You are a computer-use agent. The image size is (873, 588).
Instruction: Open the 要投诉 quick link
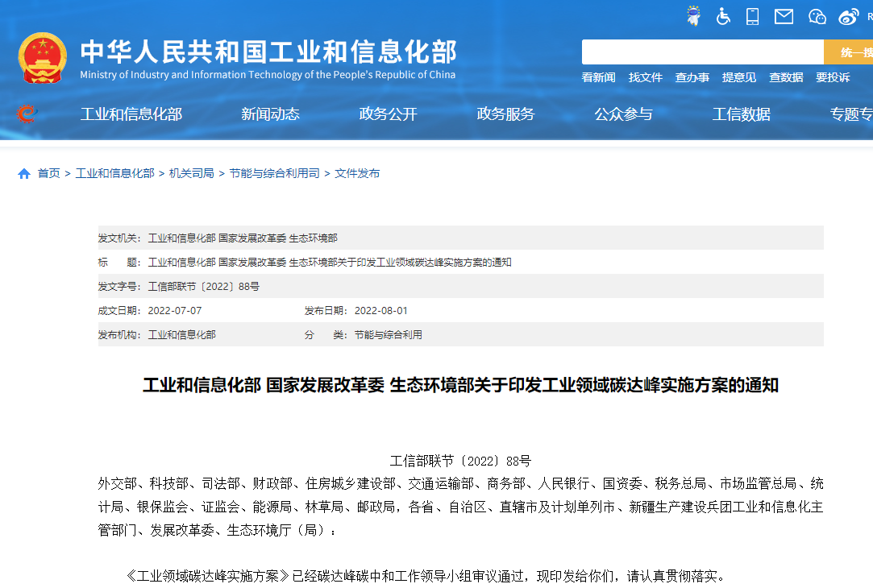click(832, 77)
